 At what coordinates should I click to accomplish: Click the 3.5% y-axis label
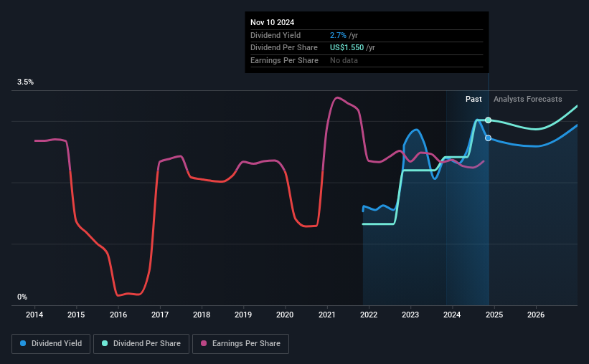(25, 82)
